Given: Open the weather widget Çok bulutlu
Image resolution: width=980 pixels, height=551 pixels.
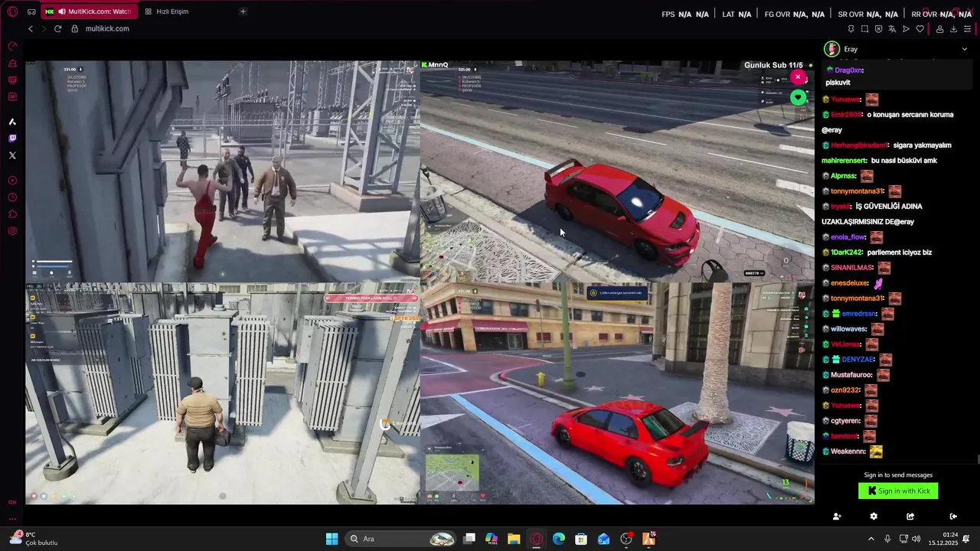Looking at the screenshot, I should [34, 539].
